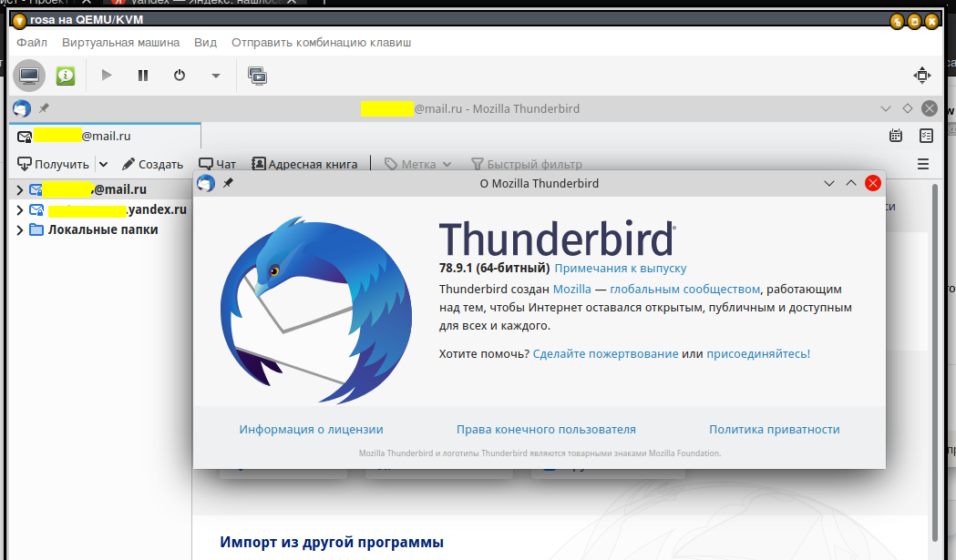The image size is (956, 560).
Task: Click Получить to fetch mail
Action: [x=54, y=164]
